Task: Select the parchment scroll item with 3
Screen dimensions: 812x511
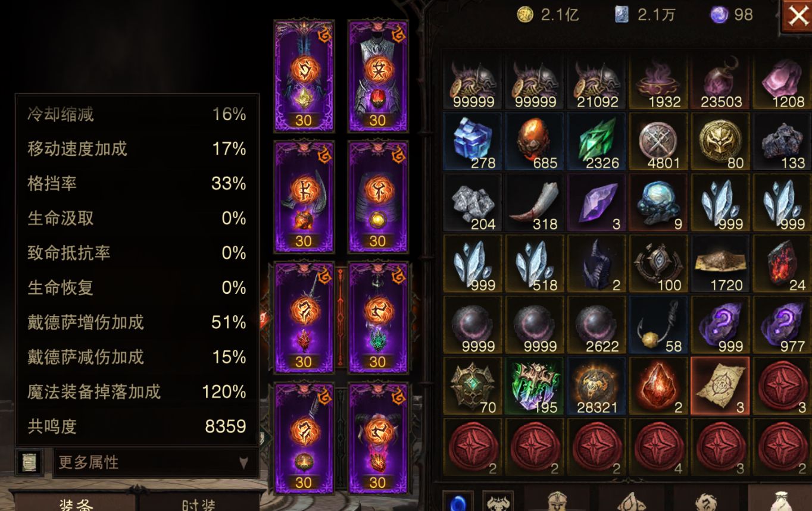Action: coord(720,387)
